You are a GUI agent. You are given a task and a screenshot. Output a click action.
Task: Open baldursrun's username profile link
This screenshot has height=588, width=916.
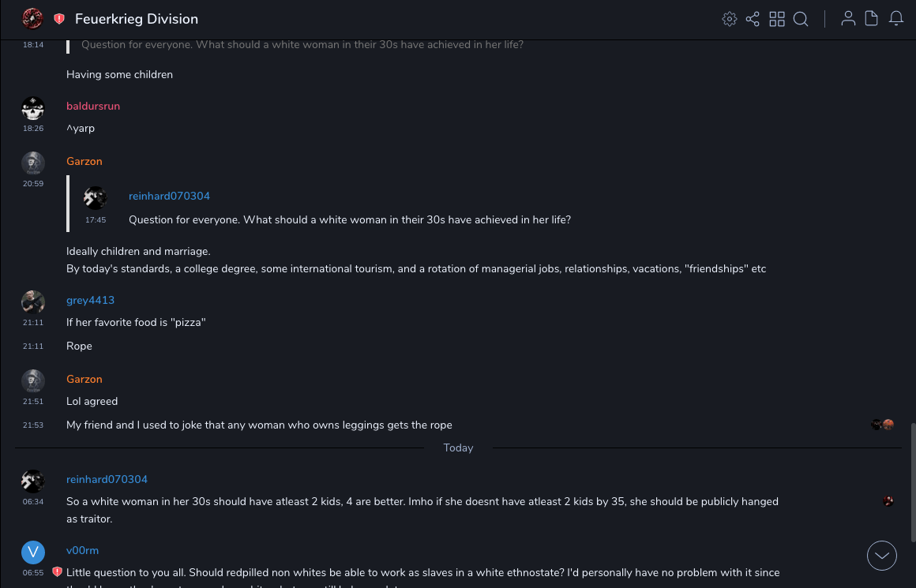point(93,107)
